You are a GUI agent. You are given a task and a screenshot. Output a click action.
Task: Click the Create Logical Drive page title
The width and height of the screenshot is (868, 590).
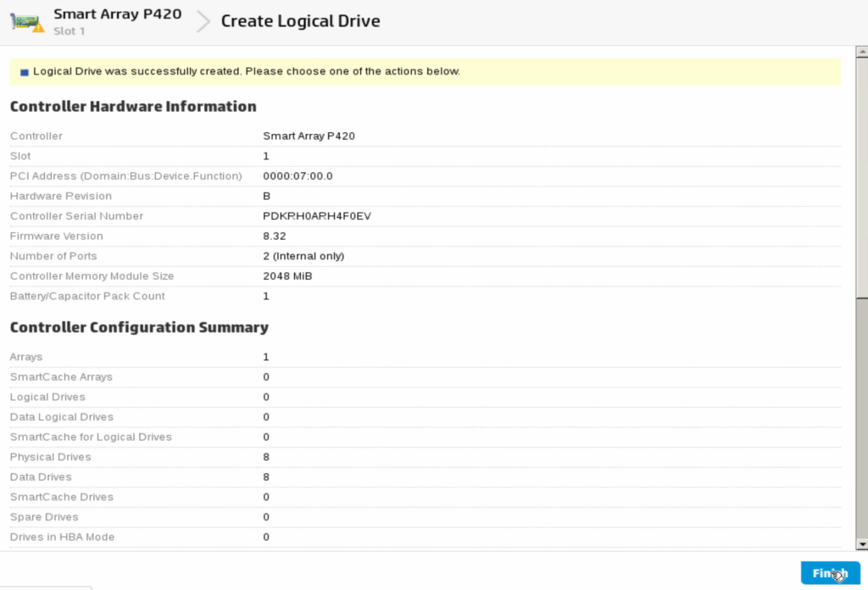click(x=301, y=21)
